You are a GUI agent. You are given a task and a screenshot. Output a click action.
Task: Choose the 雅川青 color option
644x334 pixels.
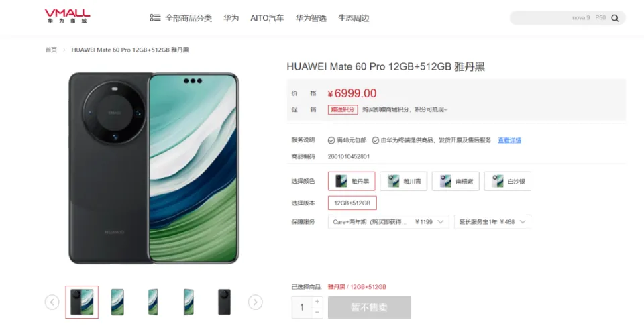coord(403,181)
